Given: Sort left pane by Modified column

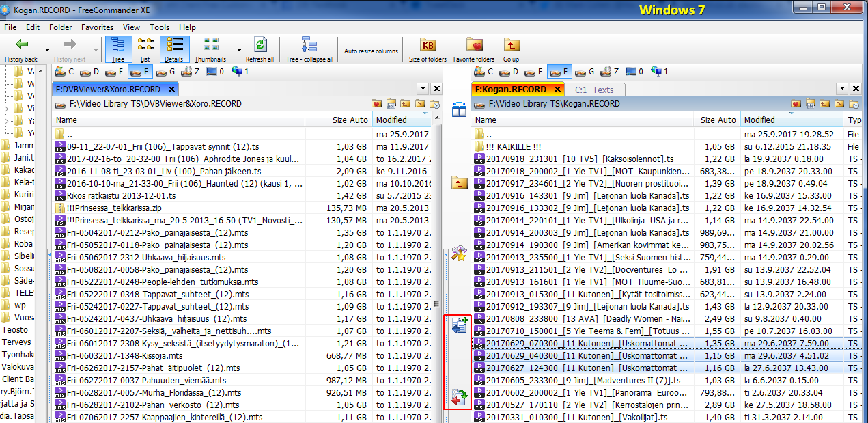Looking at the screenshot, I should click(402, 120).
